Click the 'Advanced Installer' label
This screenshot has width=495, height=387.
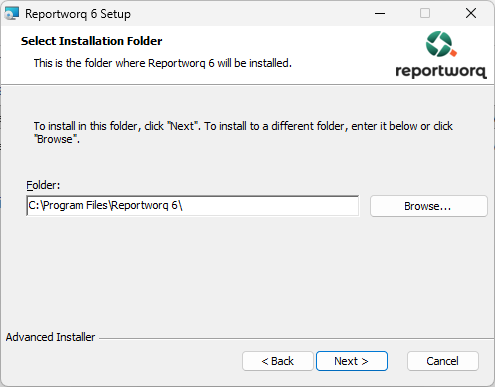pos(50,337)
